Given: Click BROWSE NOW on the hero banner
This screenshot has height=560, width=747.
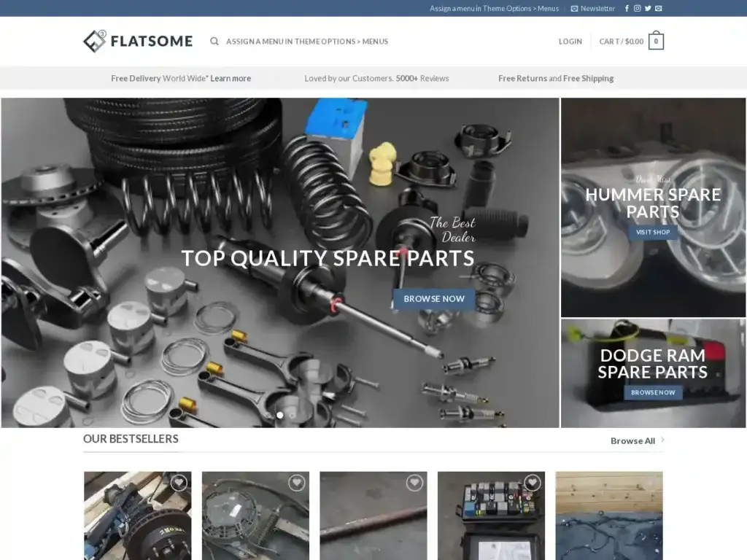Looking at the screenshot, I should click(433, 299).
